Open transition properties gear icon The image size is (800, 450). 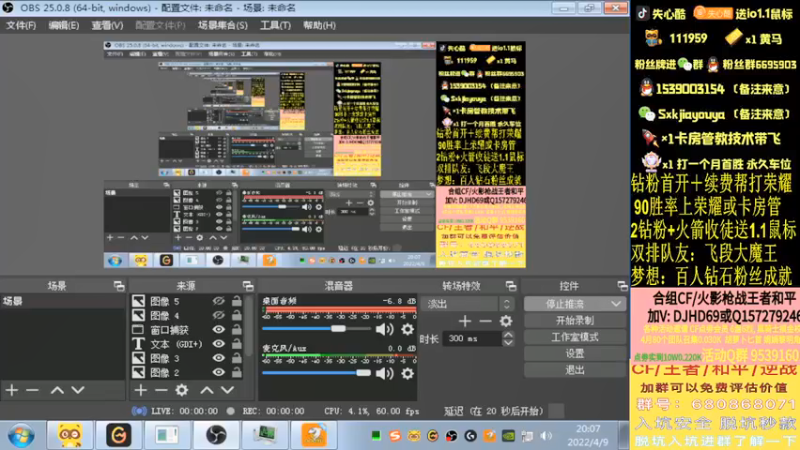pos(506,321)
